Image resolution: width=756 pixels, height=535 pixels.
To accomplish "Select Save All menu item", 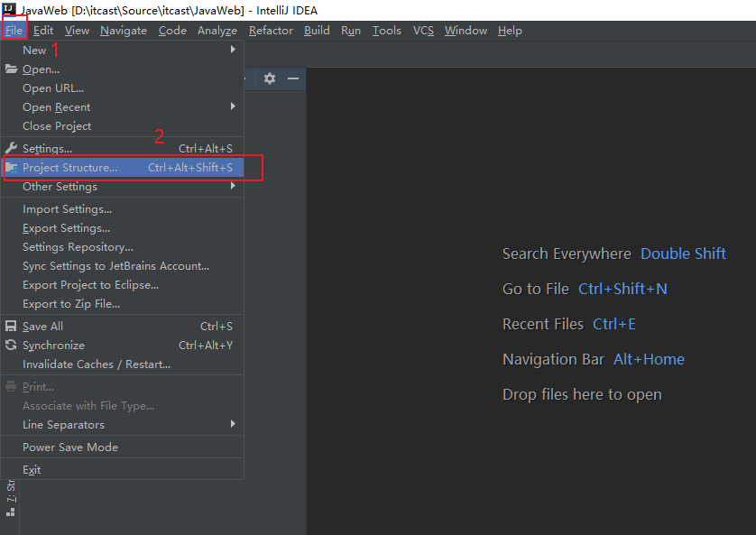I will [123, 327].
